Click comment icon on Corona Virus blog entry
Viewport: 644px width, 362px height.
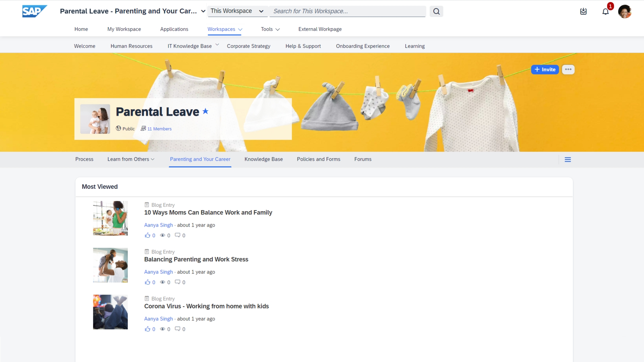(177, 329)
